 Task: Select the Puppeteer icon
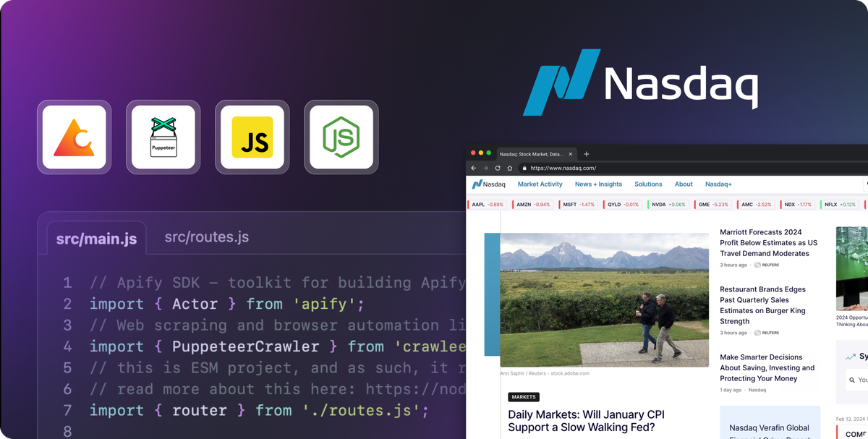coord(163,137)
